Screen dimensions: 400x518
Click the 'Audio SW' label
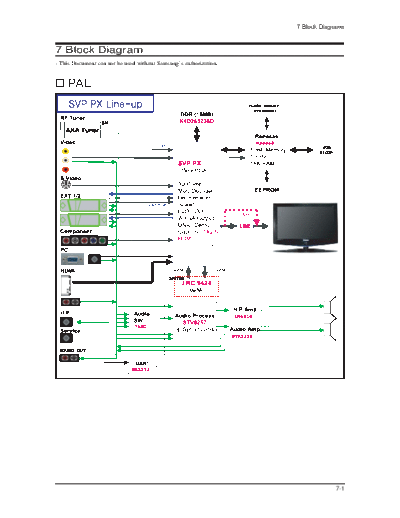click(x=142, y=317)
